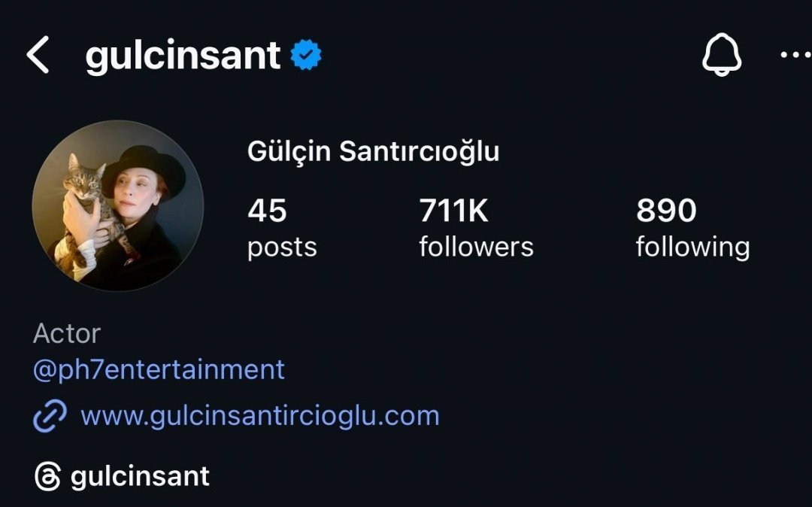Tap the 890 following count
Image resolution: width=812 pixels, height=507 pixels.
click(x=666, y=211)
